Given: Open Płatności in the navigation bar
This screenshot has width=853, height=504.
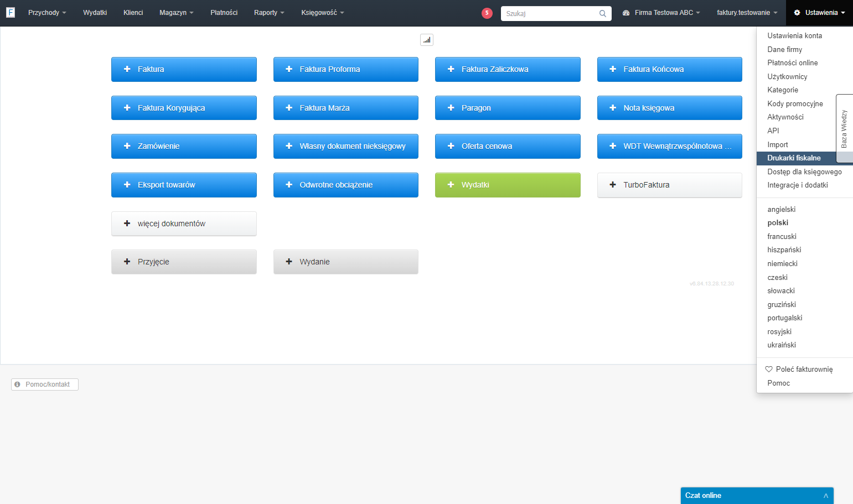Looking at the screenshot, I should click(224, 13).
